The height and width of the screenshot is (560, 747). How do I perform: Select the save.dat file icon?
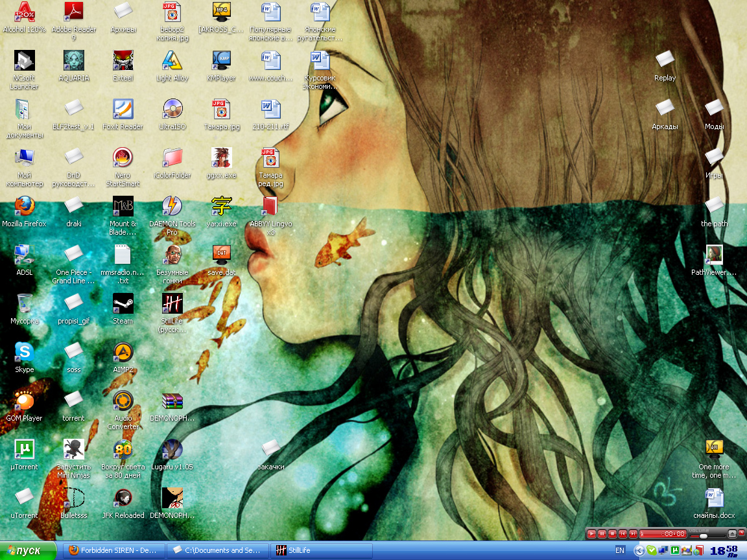coord(222,261)
